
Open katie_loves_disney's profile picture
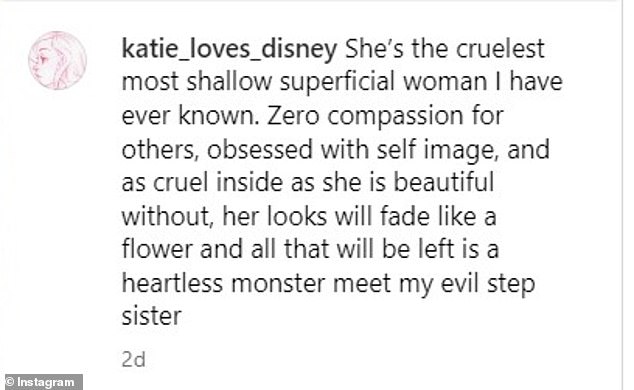(57, 60)
